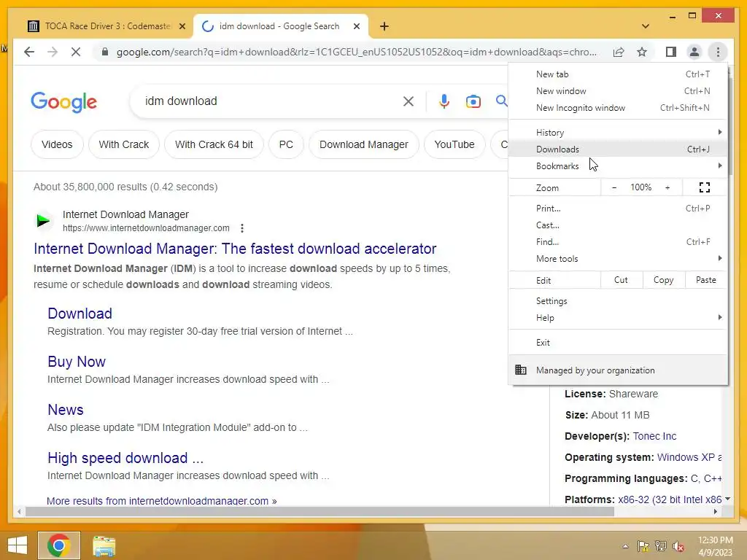Click Copy in the Edit row
747x560 pixels.
click(664, 280)
